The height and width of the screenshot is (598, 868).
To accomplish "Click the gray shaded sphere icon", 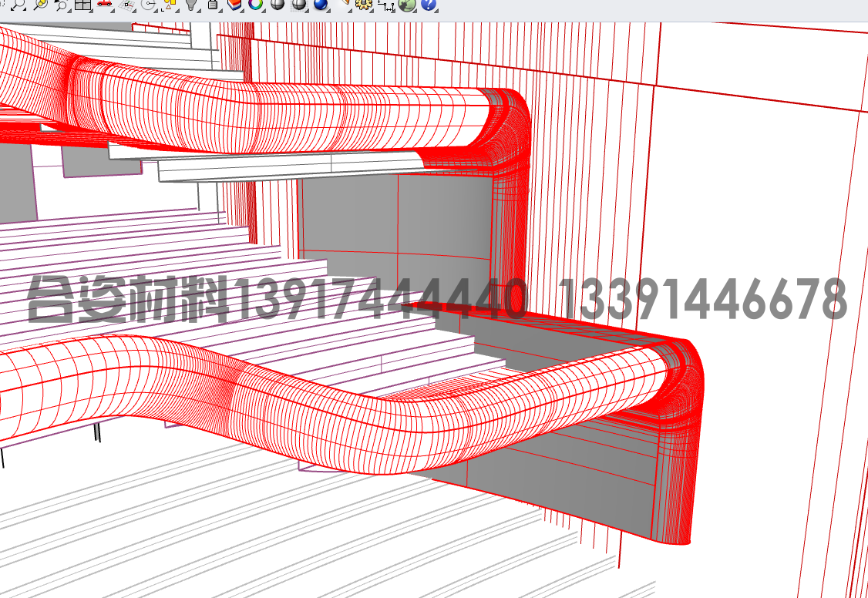I will pos(278,5).
